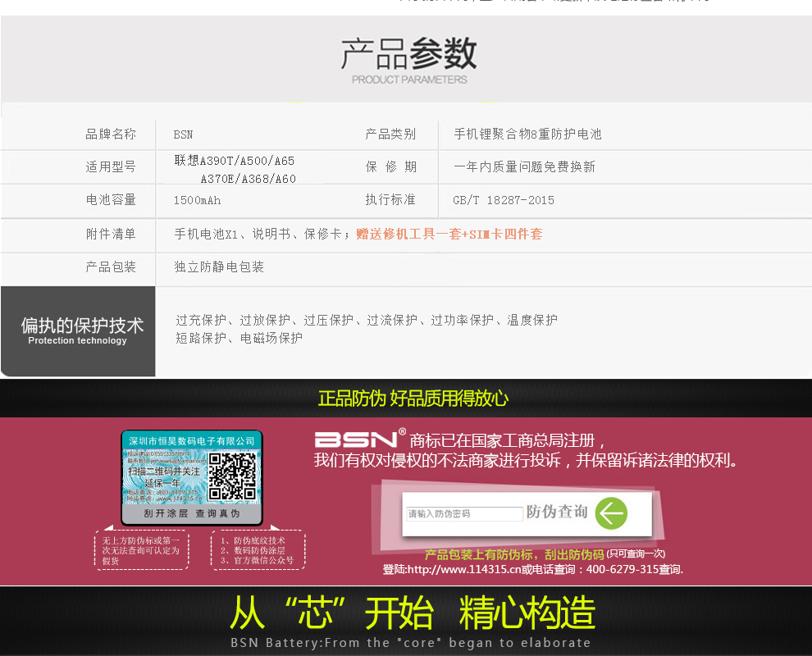The height and width of the screenshot is (656, 812).
Task: Click the 刮开涂层 查询真伪 scratch strip
Action: click(x=192, y=513)
